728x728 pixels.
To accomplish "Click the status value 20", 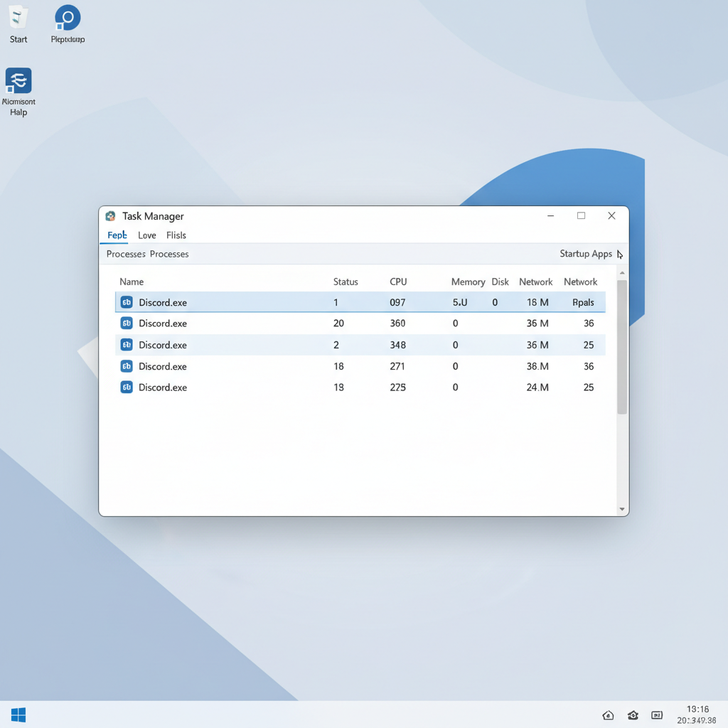I will [x=338, y=323].
